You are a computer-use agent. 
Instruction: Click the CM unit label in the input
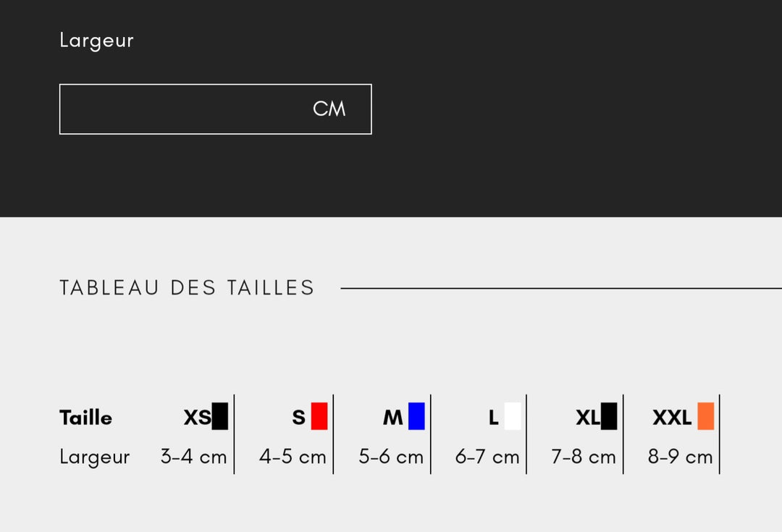click(329, 109)
